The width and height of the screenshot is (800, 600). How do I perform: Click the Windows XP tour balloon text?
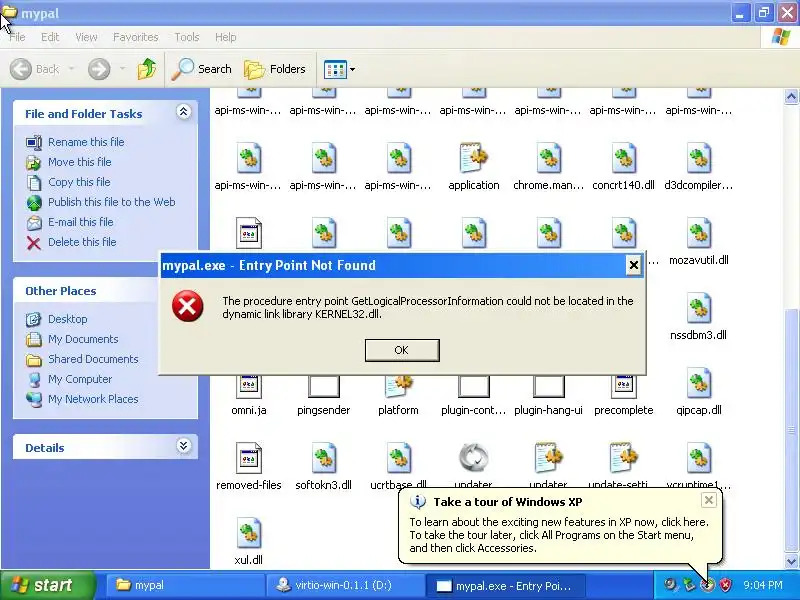[x=559, y=535]
